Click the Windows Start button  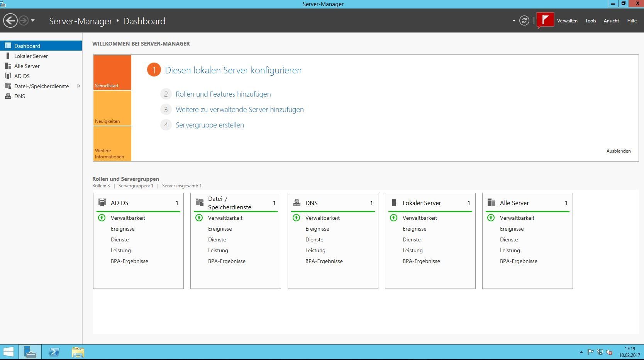(x=8, y=352)
